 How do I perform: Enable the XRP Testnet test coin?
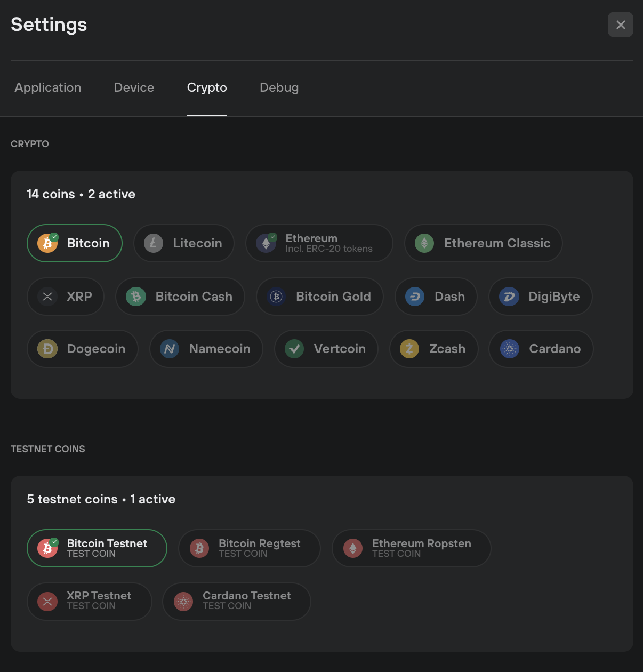pyautogui.click(x=90, y=602)
